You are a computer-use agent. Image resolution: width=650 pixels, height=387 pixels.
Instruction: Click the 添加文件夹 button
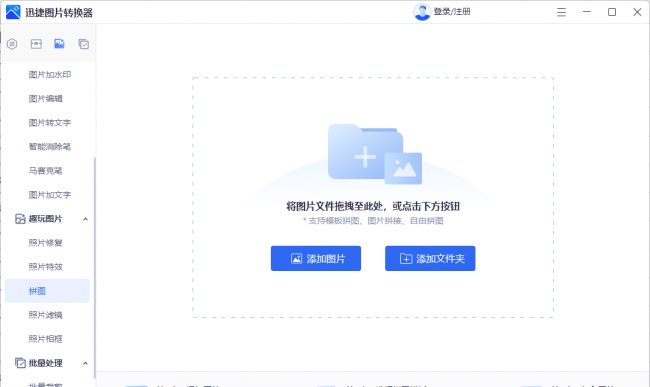pyautogui.click(x=430, y=259)
